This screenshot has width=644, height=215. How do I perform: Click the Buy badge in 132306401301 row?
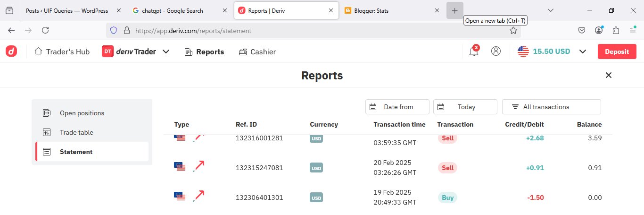[x=447, y=198]
